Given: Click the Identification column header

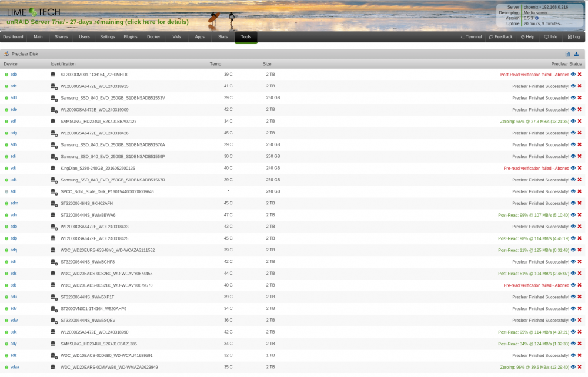Looking at the screenshot, I should tap(63, 64).
